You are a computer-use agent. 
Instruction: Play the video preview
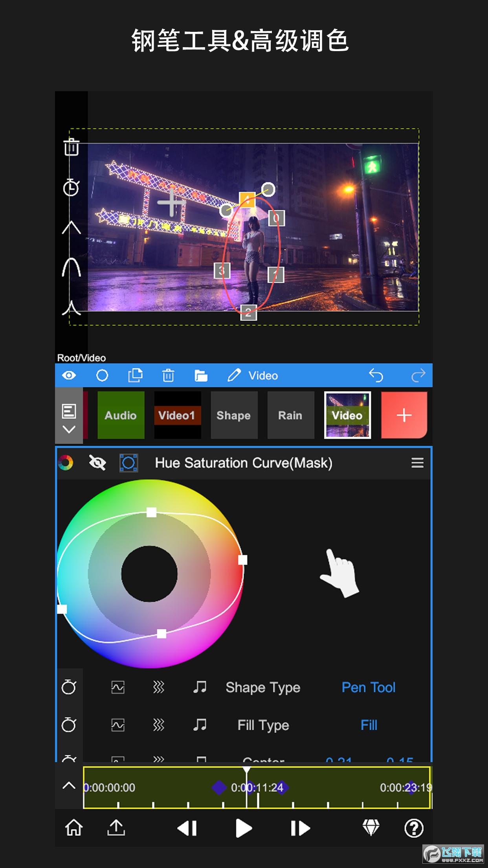tap(244, 828)
